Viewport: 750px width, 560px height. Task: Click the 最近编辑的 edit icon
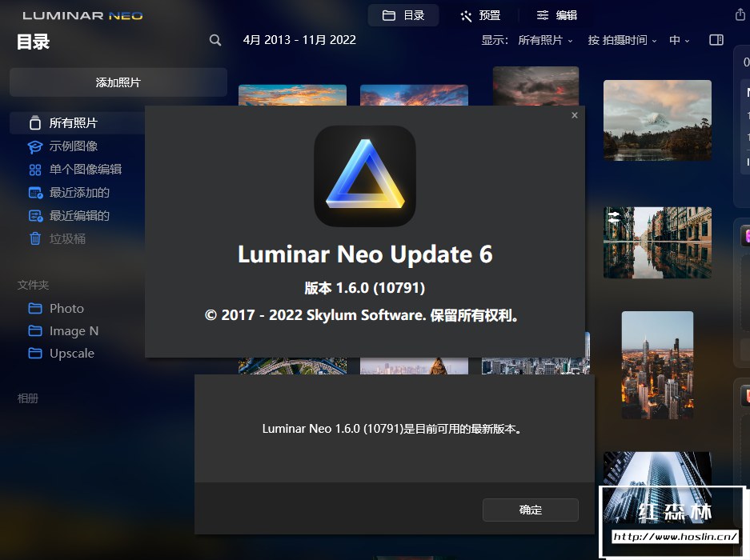click(35, 216)
